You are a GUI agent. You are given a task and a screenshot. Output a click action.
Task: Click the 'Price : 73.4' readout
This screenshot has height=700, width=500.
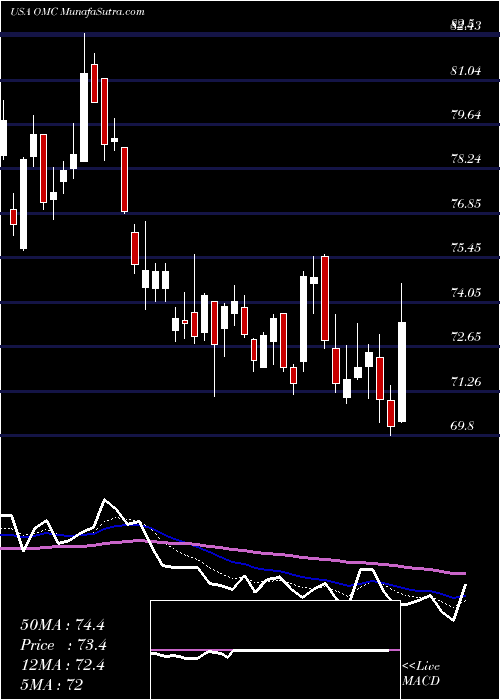pos(64,645)
